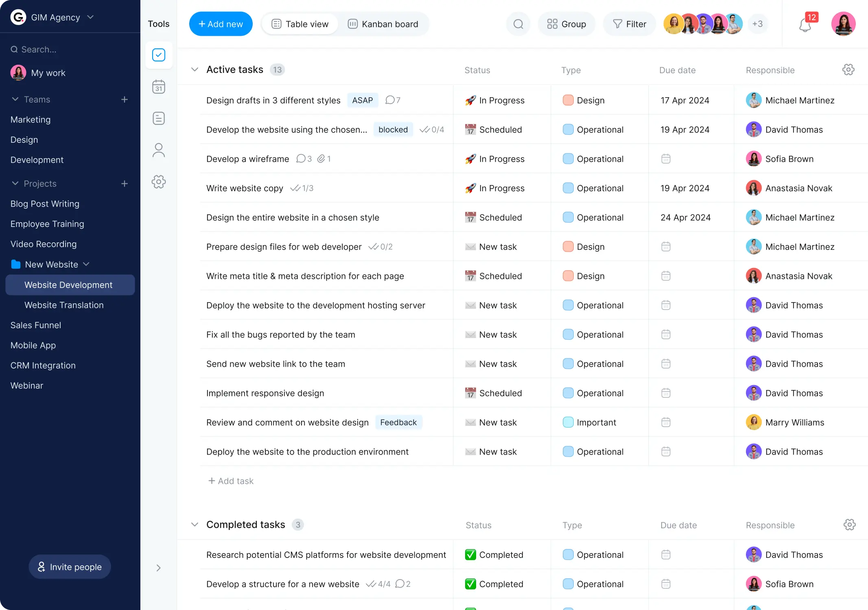Open subtasks 0/4 on Develop the website
The image size is (868, 610).
[x=432, y=130]
